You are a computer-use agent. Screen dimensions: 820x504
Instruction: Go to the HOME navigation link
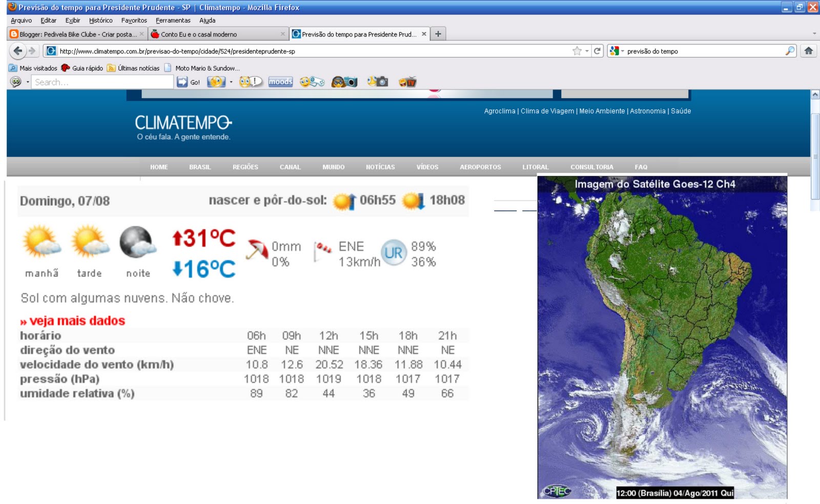coord(159,167)
